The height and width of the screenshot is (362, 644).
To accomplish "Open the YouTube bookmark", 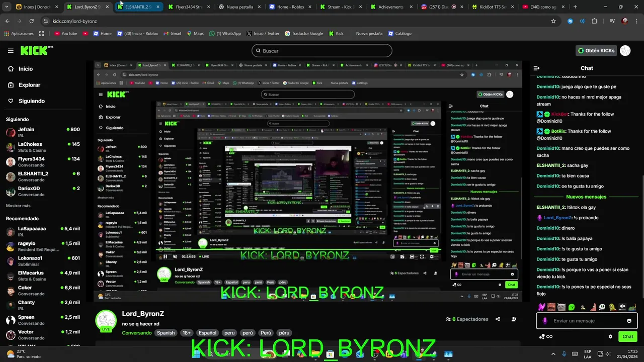I will [x=65, y=34].
